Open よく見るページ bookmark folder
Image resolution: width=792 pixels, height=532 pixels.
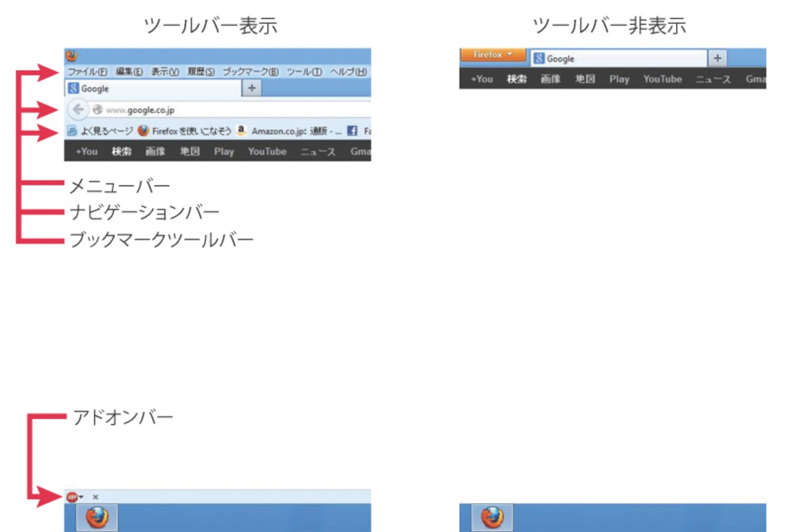pyautogui.click(x=100, y=131)
